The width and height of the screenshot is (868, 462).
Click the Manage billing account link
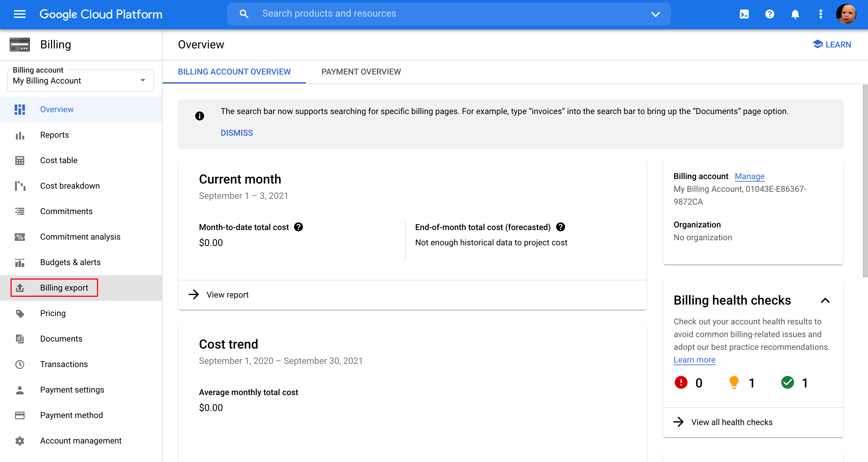tap(749, 176)
